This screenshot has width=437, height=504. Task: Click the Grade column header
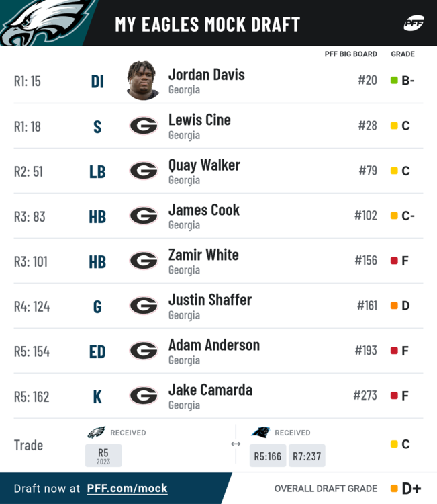403,54
